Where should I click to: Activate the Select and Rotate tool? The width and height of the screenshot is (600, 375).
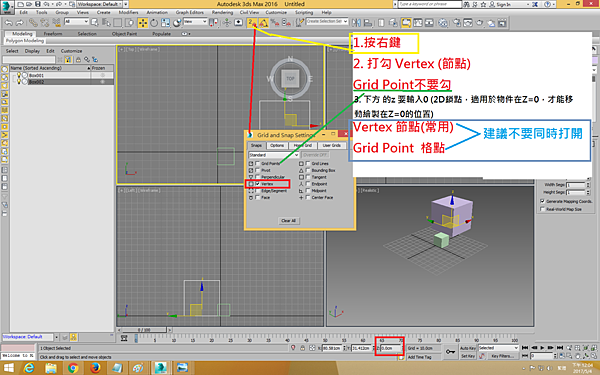pos(154,23)
